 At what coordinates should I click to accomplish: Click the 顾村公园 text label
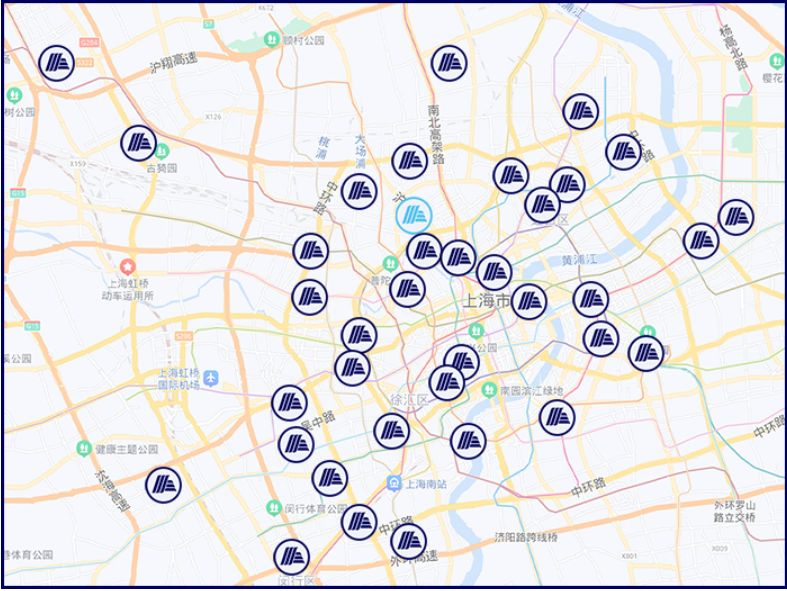tap(303, 40)
